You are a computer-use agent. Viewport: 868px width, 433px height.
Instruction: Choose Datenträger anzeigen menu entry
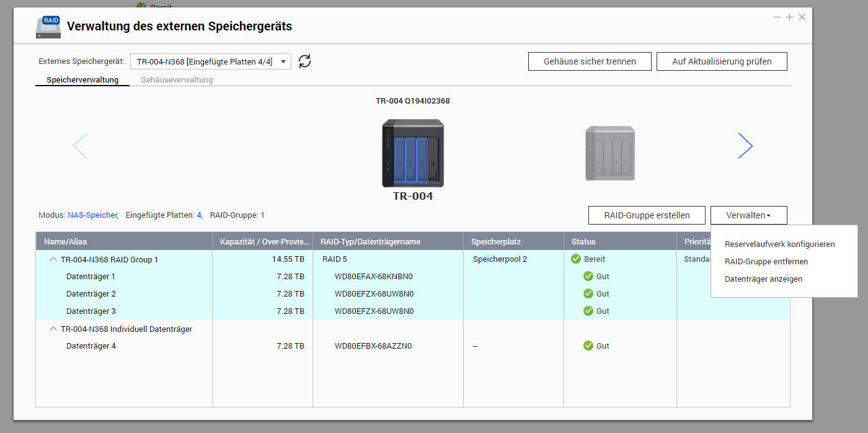764,279
